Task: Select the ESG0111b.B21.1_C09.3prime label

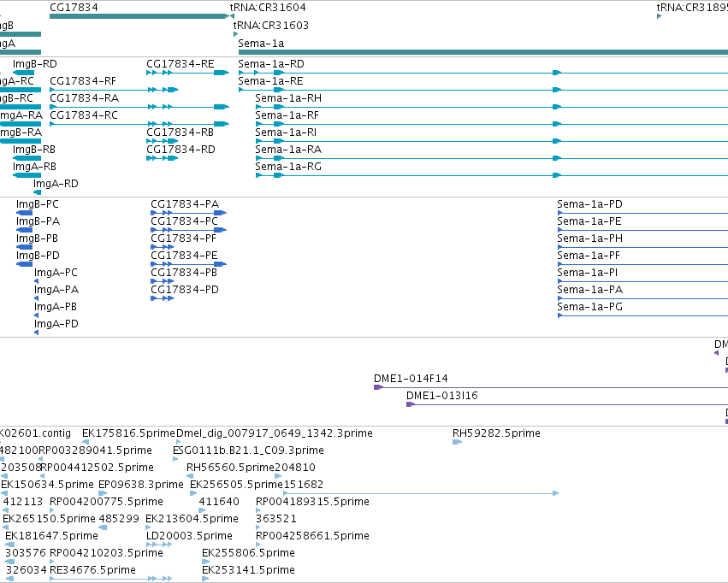Action: tap(248, 450)
